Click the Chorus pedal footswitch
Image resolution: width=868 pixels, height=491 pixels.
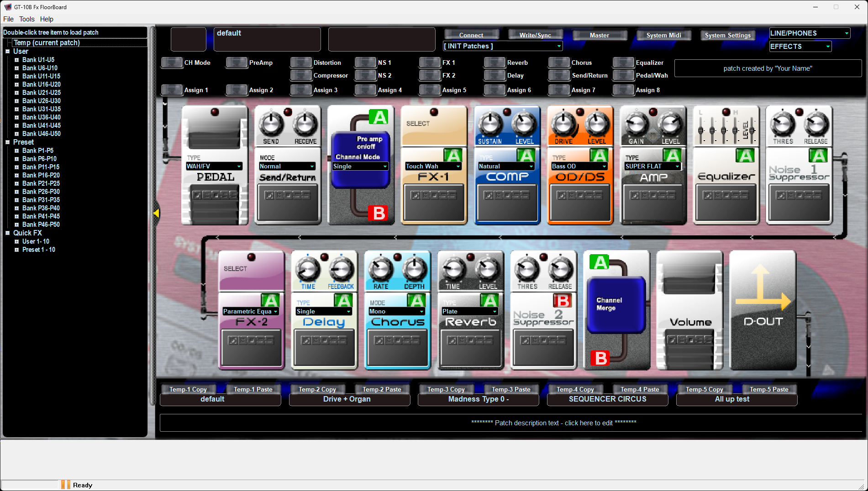click(x=397, y=348)
